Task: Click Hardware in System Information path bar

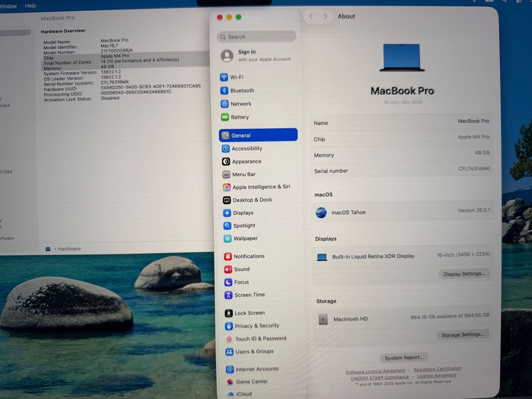Action: coord(69,249)
